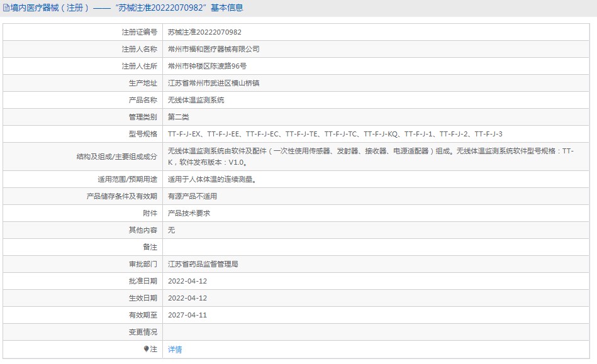Click the label 生产地址

143,83
